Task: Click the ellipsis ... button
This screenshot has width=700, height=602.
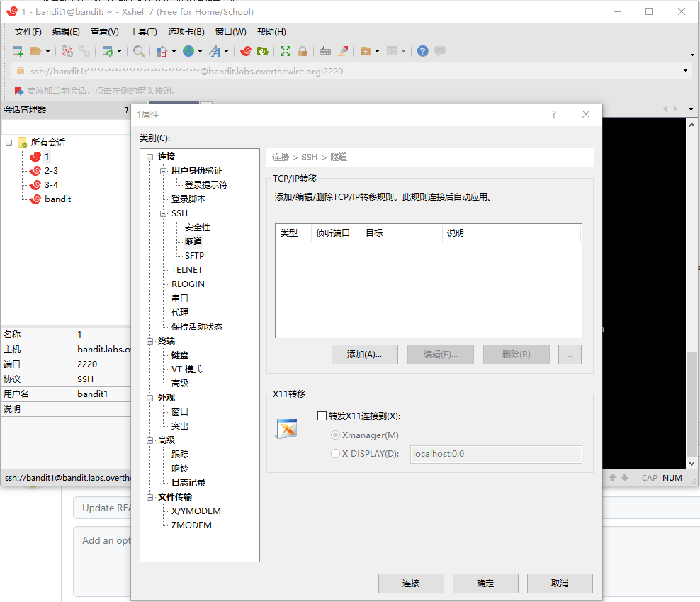Action: click(x=570, y=355)
